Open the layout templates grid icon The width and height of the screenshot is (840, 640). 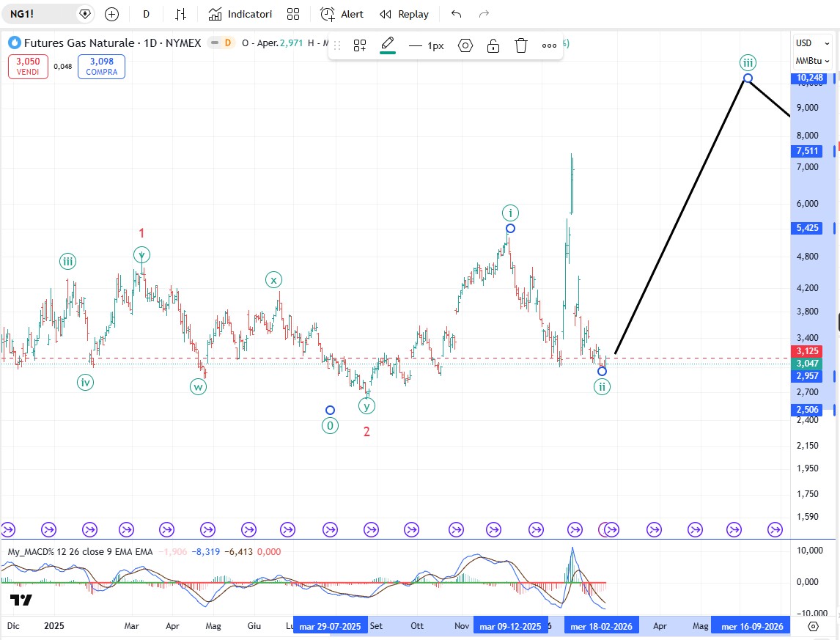coord(293,14)
